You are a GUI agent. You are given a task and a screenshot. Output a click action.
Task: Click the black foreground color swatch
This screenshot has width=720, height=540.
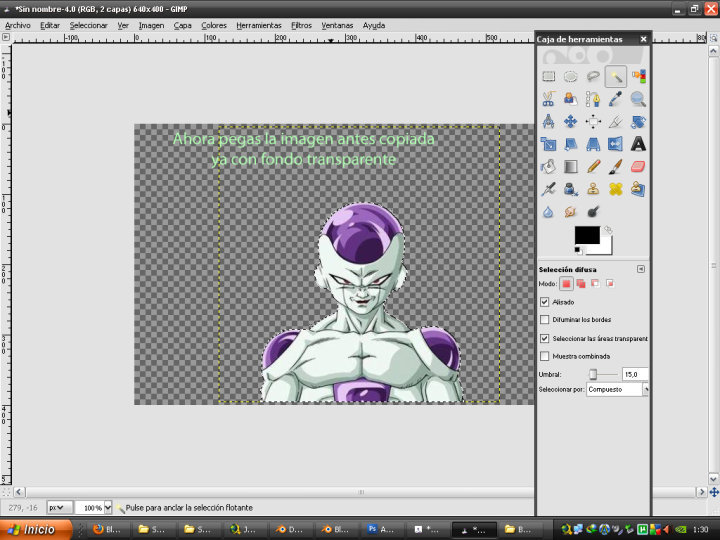[586, 234]
